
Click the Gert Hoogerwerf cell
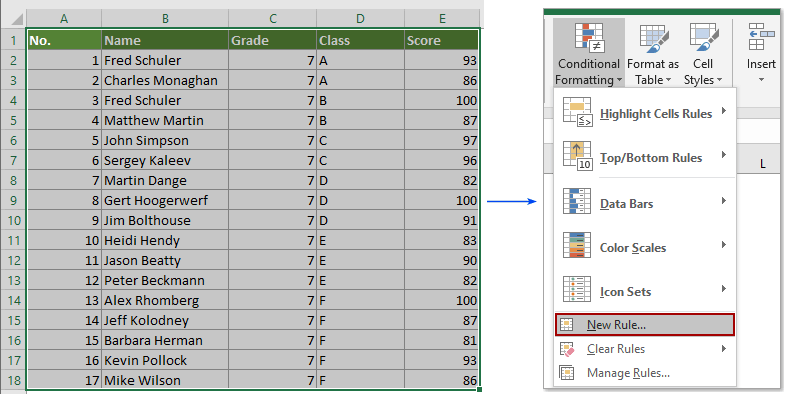coord(165,200)
